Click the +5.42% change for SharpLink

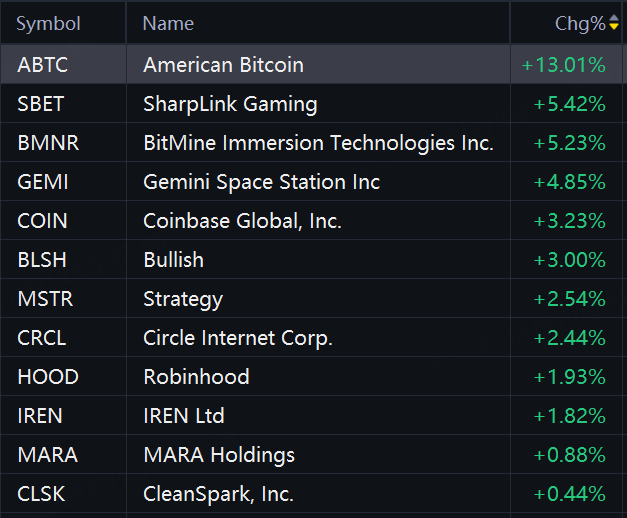[x=569, y=104]
